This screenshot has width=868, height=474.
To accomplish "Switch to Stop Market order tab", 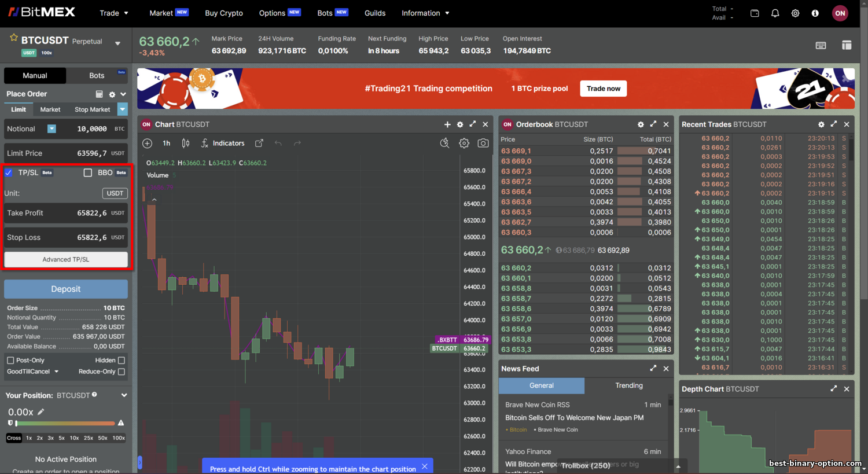I will point(92,109).
